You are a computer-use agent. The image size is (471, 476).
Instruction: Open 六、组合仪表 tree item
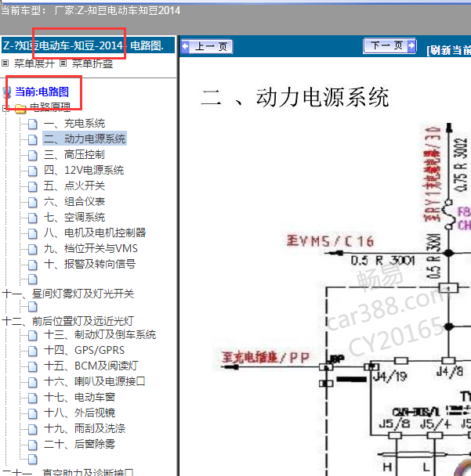[74, 201]
